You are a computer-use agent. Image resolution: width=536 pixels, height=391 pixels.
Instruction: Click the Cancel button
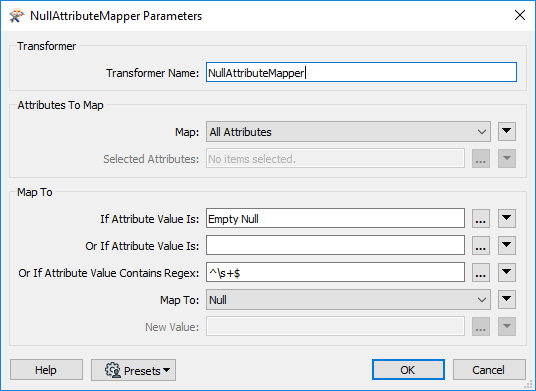(489, 370)
